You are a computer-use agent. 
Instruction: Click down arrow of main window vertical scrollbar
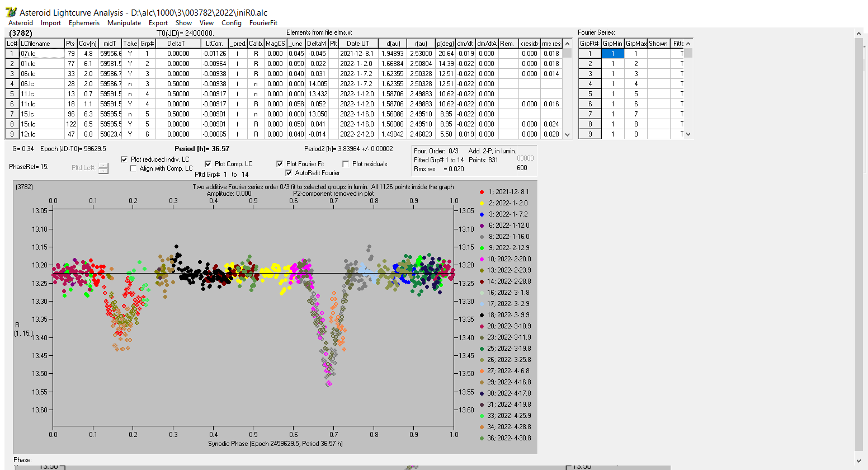pyautogui.click(x=859, y=461)
